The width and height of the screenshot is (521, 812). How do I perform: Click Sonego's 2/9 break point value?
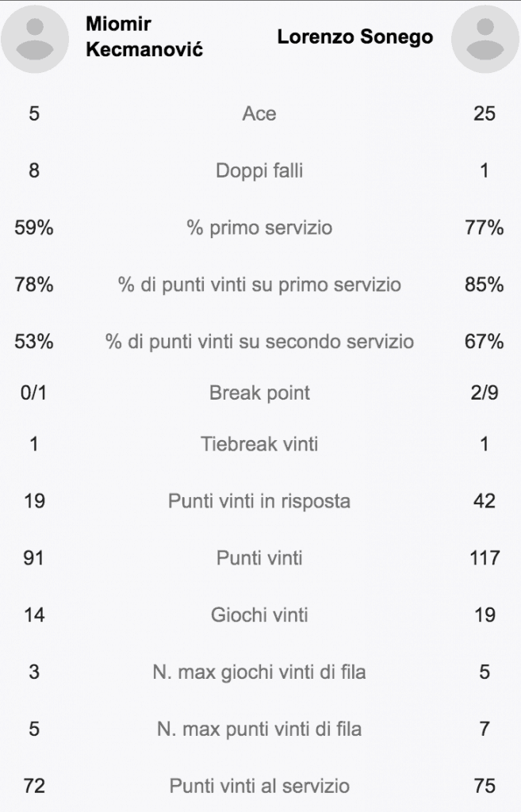coord(485,393)
